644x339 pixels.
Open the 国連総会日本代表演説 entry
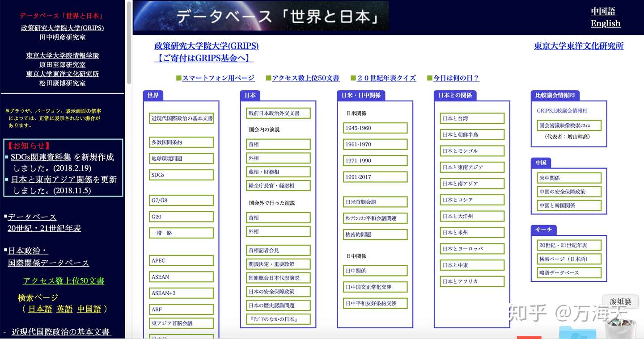pos(278,278)
